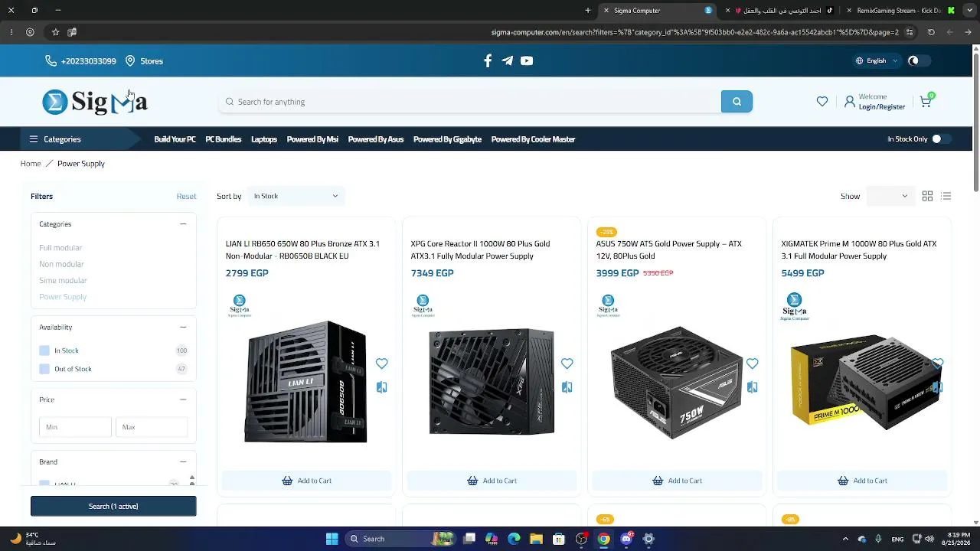Add XIGMATEK Prime M 1000W to cart
Viewport: 980px width, 551px height.
pos(862,481)
